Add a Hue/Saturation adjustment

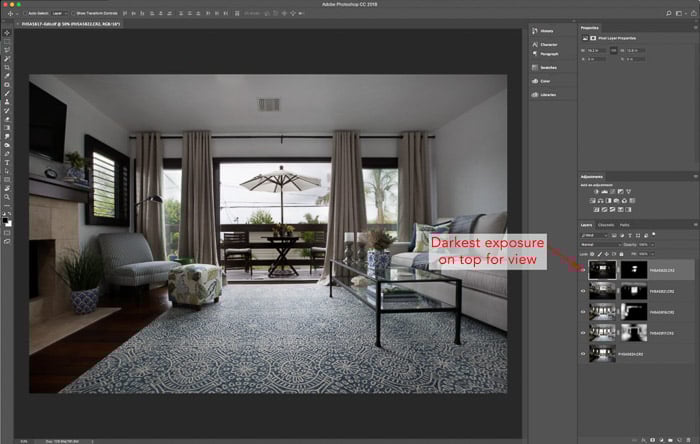pos(592,200)
